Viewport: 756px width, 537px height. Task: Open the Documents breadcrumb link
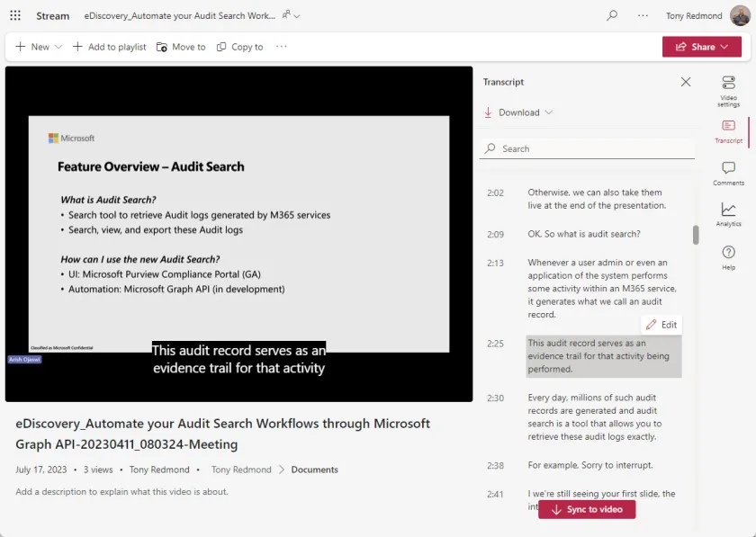point(314,470)
